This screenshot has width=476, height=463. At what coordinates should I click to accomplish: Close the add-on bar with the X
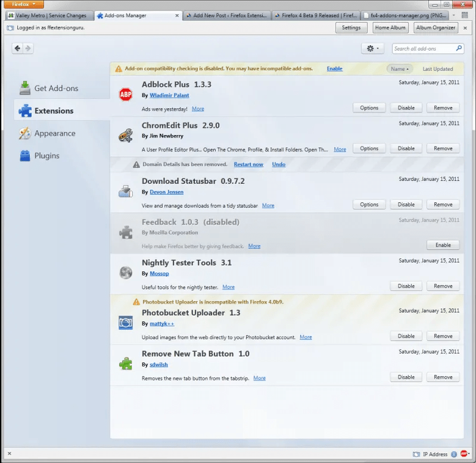(10, 453)
